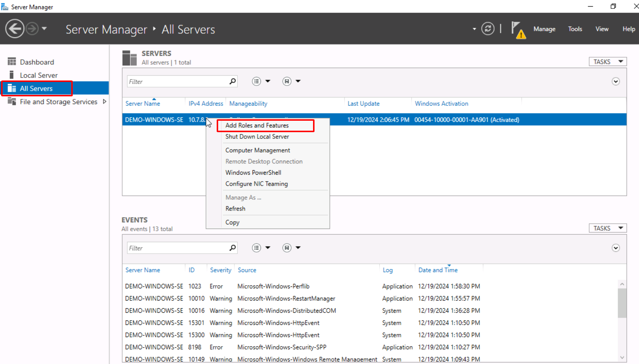Click the refresh icon in header

click(488, 29)
